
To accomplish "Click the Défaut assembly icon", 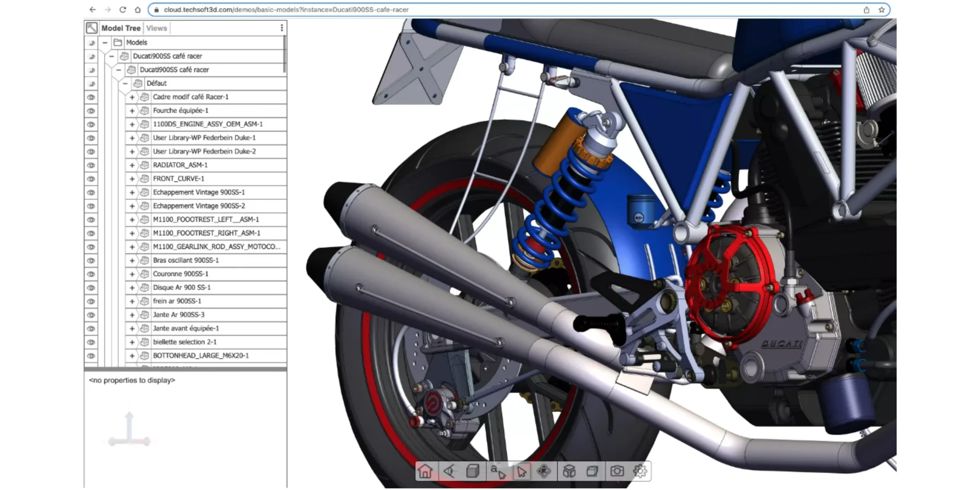I will (x=138, y=83).
